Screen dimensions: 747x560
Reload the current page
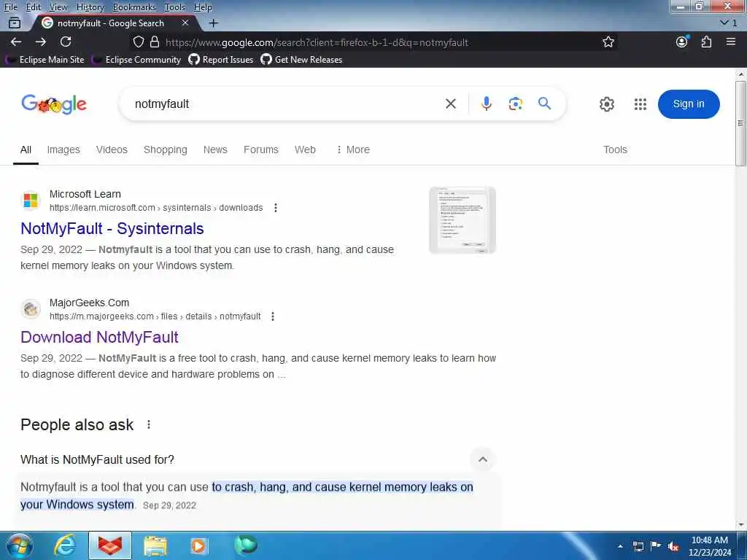coord(66,42)
